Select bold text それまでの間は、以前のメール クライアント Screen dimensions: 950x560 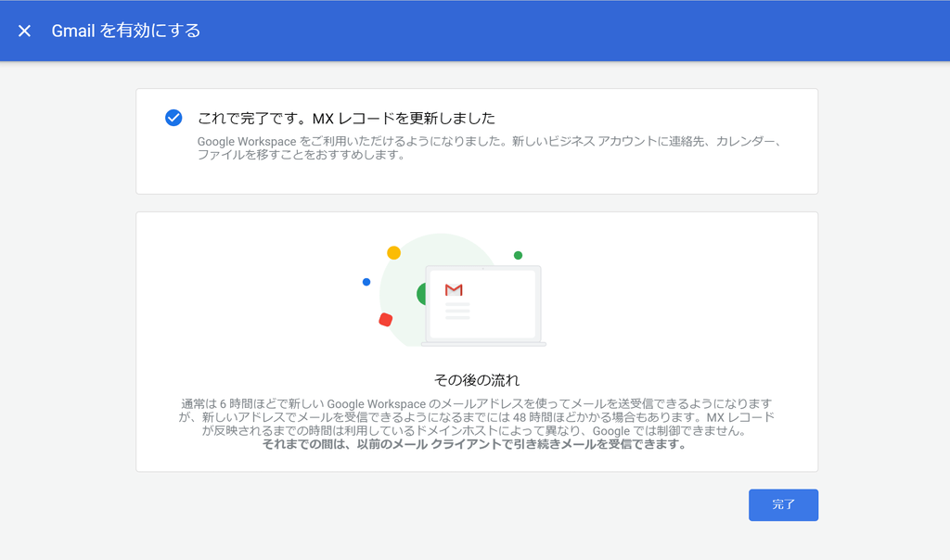(383, 444)
